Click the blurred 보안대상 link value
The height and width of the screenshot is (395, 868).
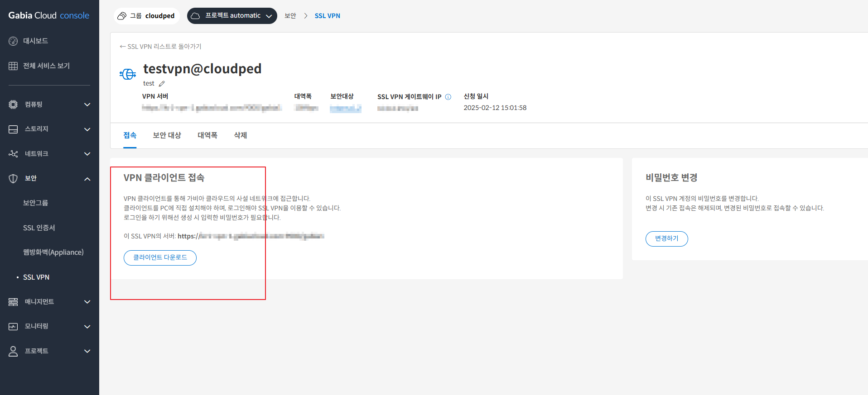(x=345, y=108)
